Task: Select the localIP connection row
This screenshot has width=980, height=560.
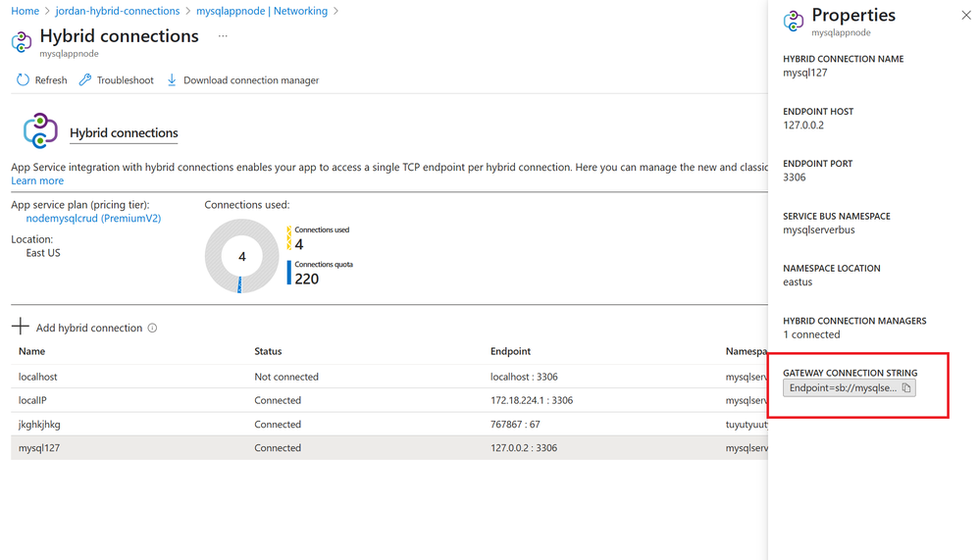Action: pos(389,400)
